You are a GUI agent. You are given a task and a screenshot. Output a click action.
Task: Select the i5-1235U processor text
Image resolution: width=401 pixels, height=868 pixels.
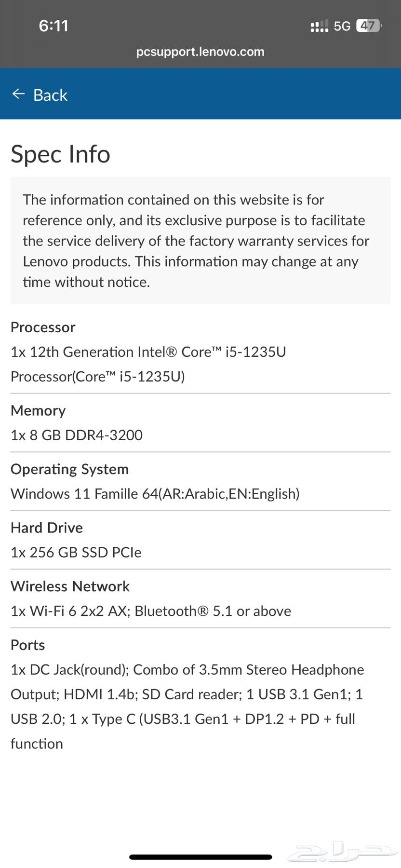pyautogui.click(x=148, y=352)
